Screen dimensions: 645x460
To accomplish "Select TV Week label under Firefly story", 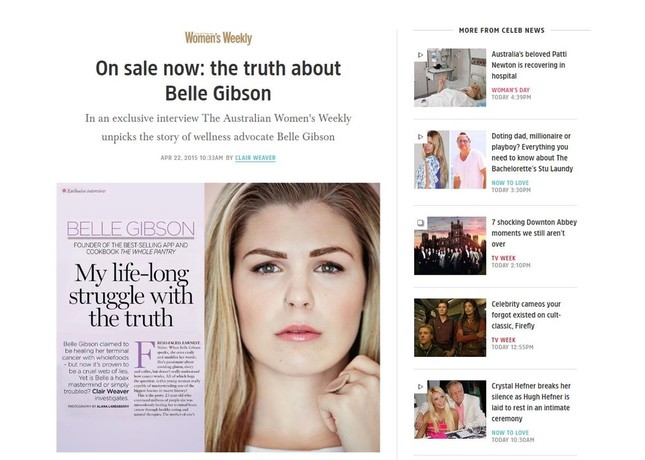I will click(x=503, y=340).
